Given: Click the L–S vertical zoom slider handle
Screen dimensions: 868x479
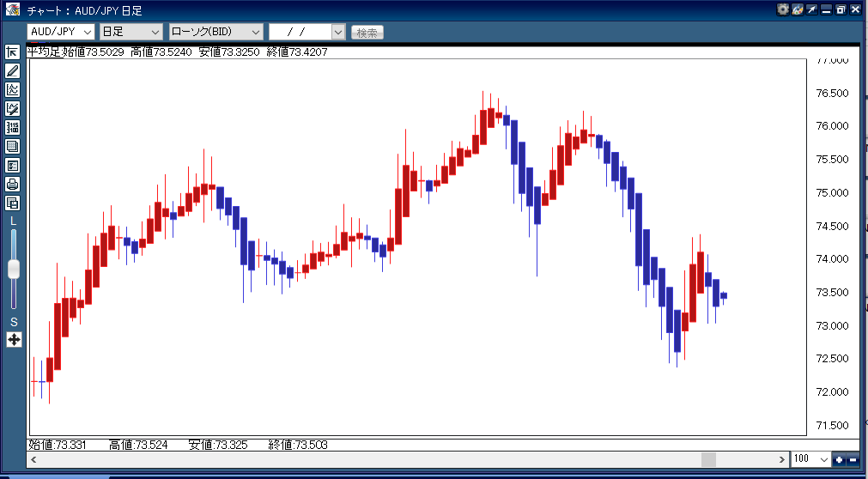Looking at the screenshot, I should [x=14, y=270].
